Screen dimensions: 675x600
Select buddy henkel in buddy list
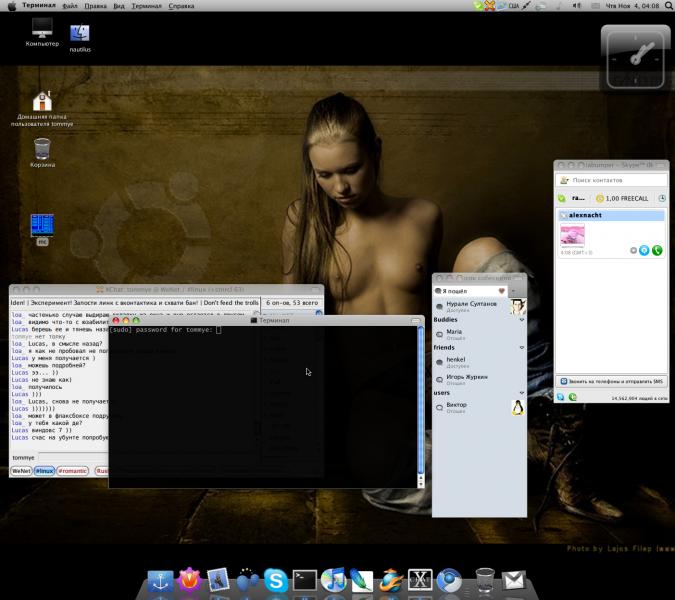pos(479,362)
